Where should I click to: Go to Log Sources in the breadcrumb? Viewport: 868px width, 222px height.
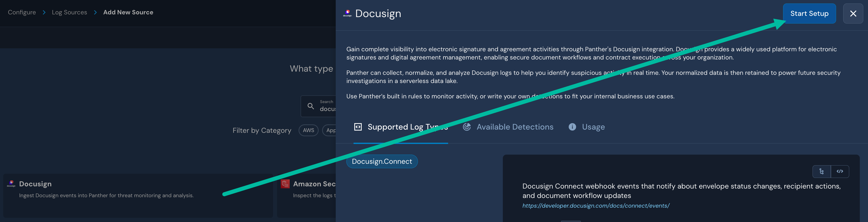point(69,12)
